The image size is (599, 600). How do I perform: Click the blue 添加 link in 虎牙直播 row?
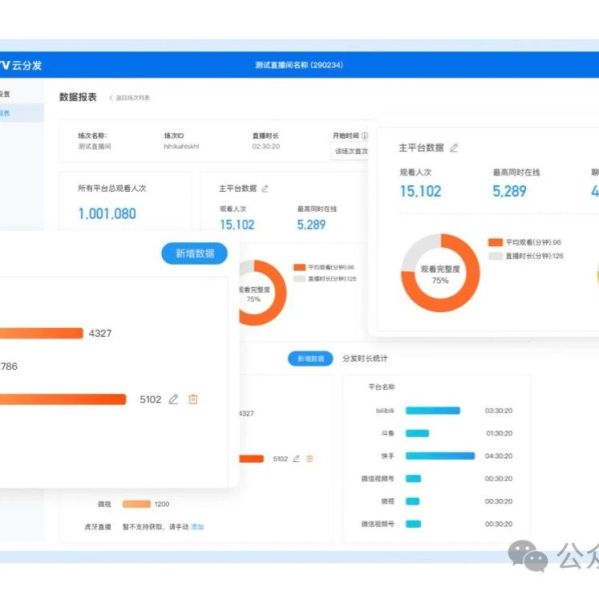[197, 527]
